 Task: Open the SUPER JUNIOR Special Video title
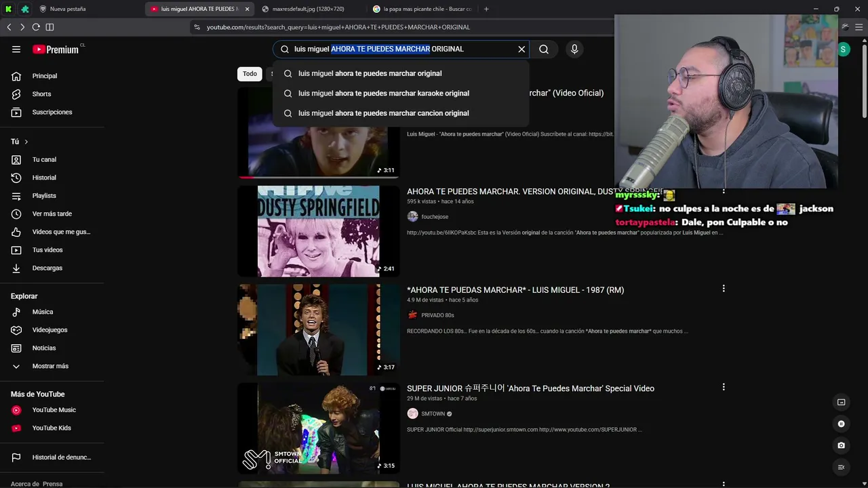tap(530, 388)
